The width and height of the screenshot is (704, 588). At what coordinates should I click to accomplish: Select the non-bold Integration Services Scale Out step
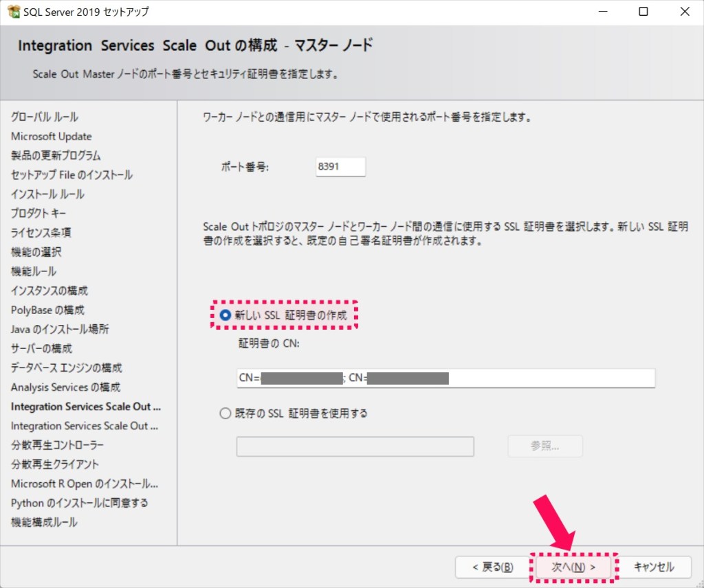(85, 426)
